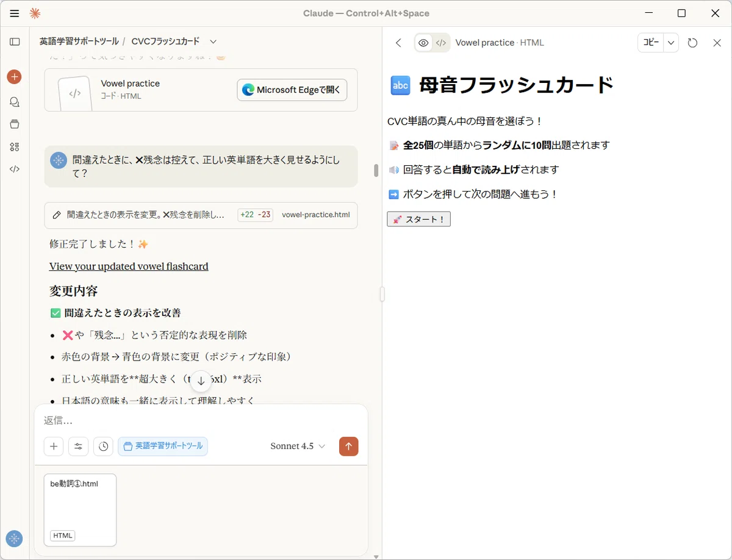Click the 英語学習サポートツール project chip
Image resolution: width=732 pixels, height=560 pixels.
click(163, 446)
